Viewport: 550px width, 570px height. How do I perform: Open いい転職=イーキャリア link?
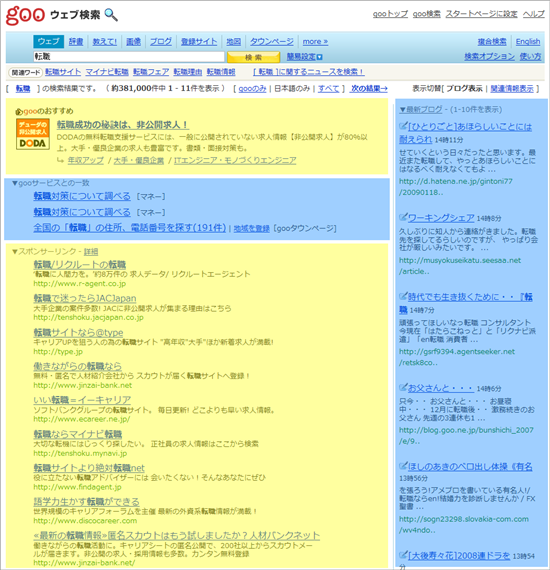coord(82,400)
